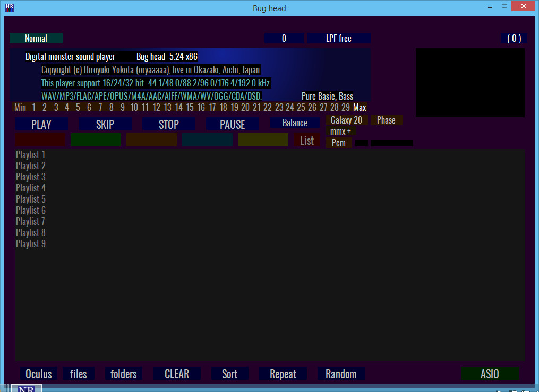539x392 pixels.
Task: Click the Pure Basic, Bass label
Action: click(x=327, y=96)
